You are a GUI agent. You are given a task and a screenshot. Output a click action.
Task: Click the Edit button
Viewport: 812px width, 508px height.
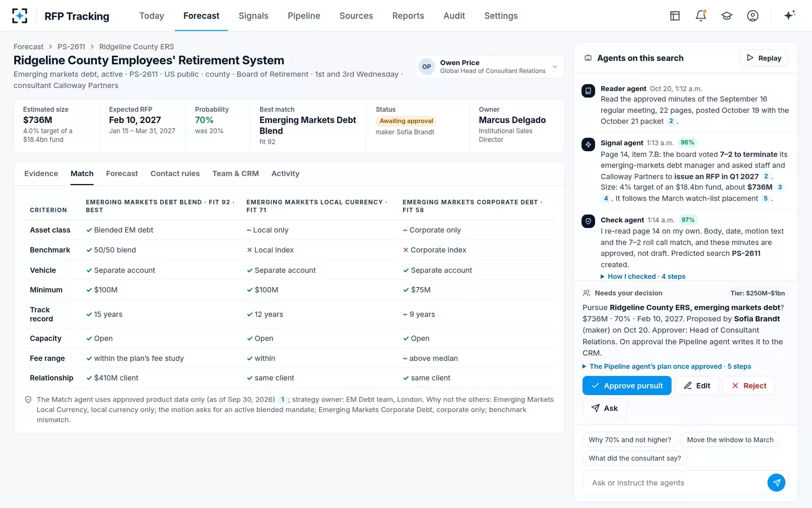pos(697,386)
